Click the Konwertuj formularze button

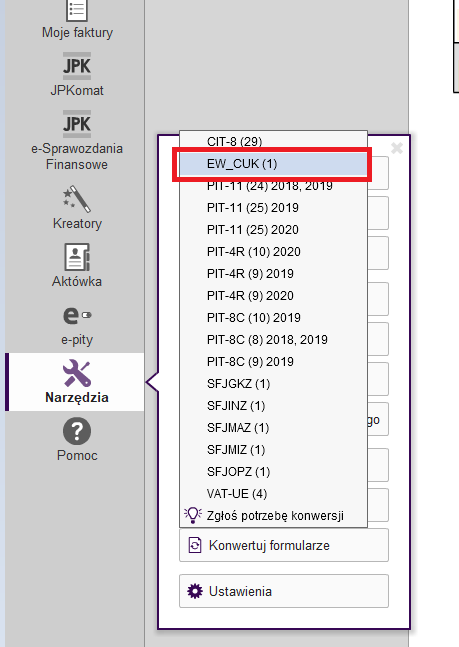coord(284,545)
